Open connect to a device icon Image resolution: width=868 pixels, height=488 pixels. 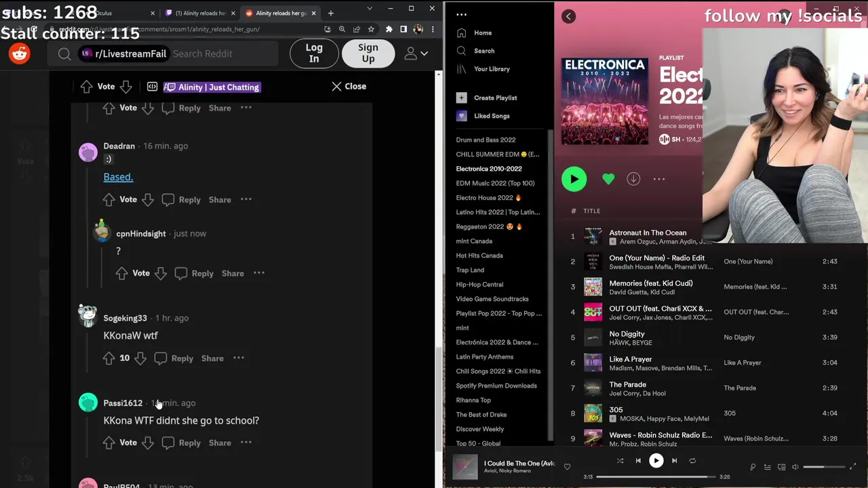click(781, 467)
